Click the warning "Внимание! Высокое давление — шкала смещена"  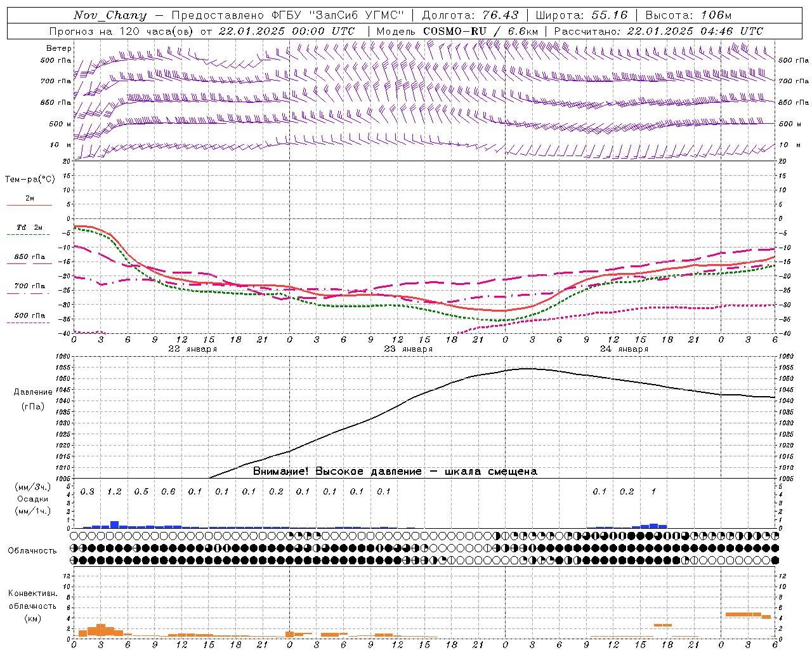[x=395, y=472]
